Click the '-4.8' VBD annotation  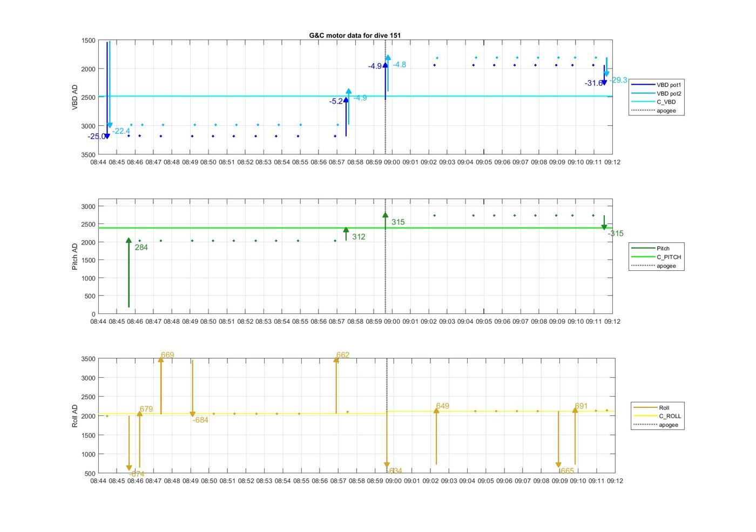coord(399,65)
